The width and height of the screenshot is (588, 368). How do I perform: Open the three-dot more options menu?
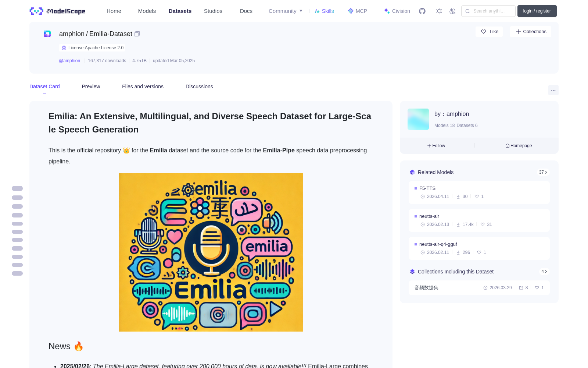pyautogui.click(x=553, y=90)
